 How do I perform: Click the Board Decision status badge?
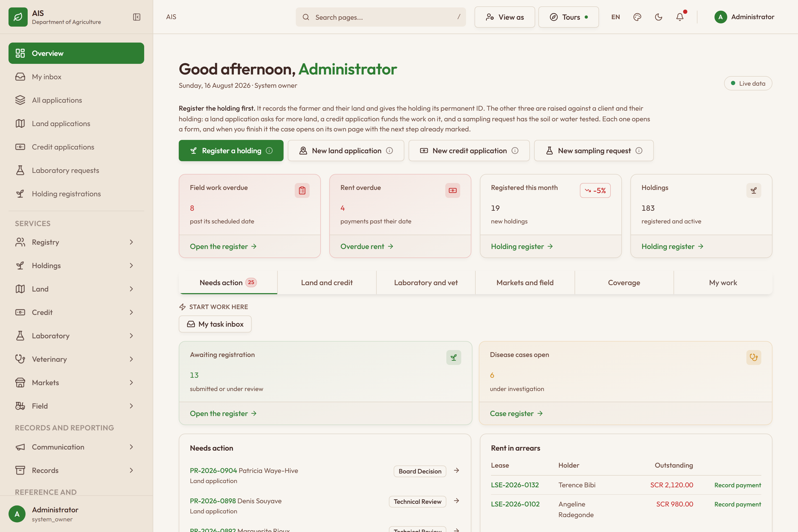click(420, 471)
